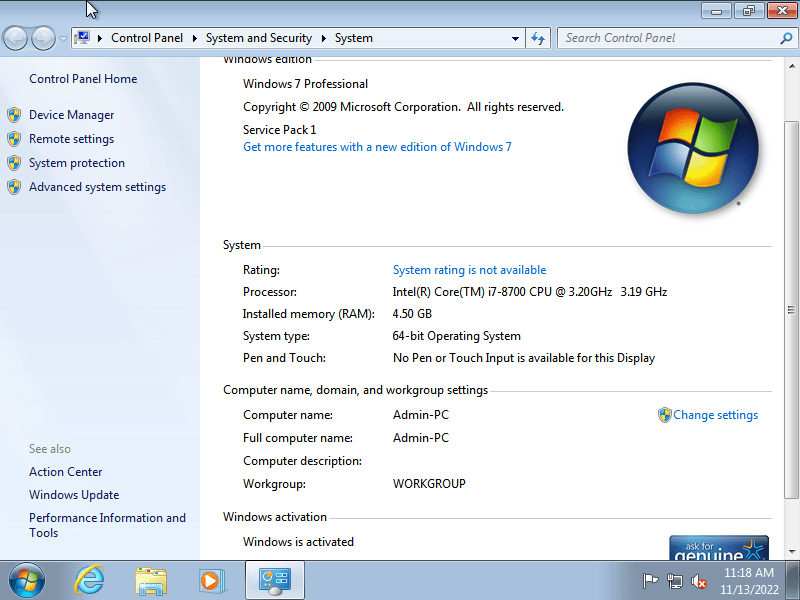The width and height of the screenshot is (800, 600).
Task: Click the Back navigation arrow button
Action: 15,38
